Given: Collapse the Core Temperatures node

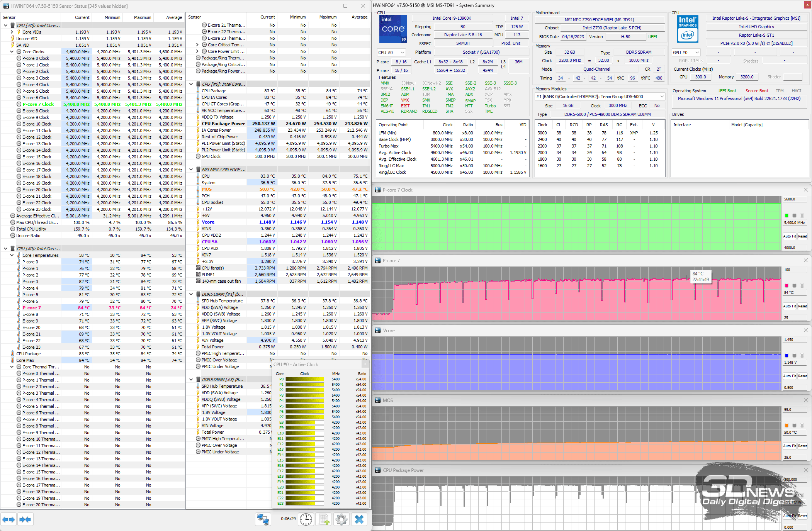Looking at the screenshot, I should pyautogui.click(x=12, y=255).
